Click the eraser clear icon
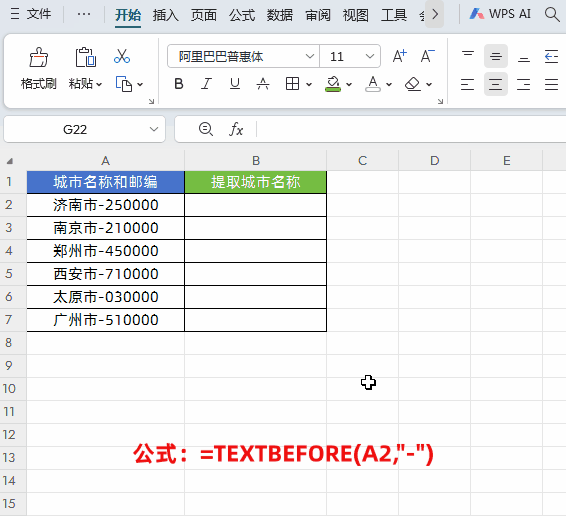This screenshot has width=566, height=516. tap(413, 84)
